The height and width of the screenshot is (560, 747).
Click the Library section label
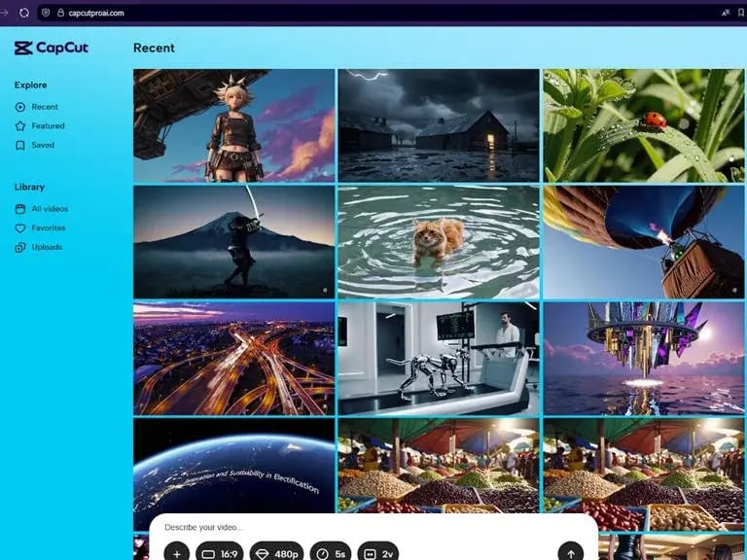point(29,187)
